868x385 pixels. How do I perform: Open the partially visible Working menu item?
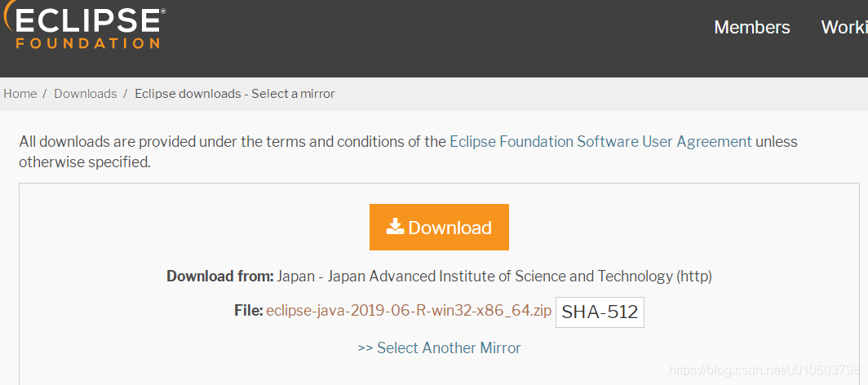(x=844, y=27)
